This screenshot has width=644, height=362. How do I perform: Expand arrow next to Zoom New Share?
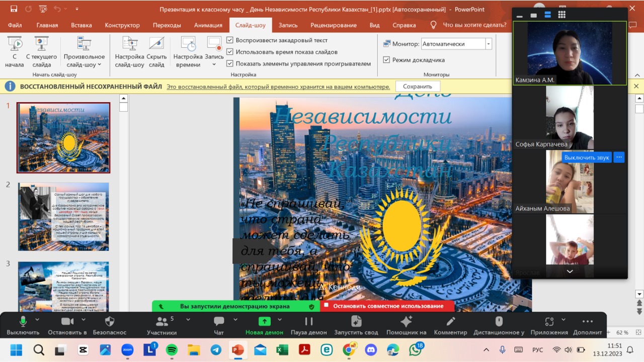(280, 319)
